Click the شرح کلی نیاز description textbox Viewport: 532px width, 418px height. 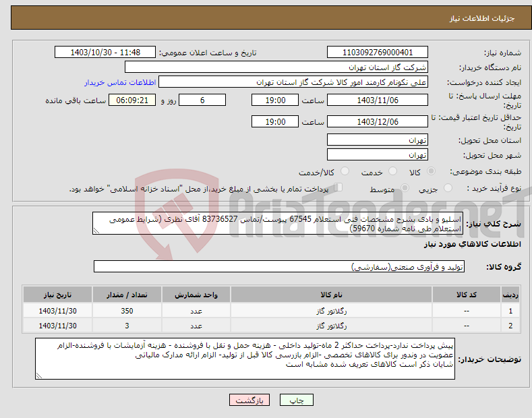pos(278,223)
